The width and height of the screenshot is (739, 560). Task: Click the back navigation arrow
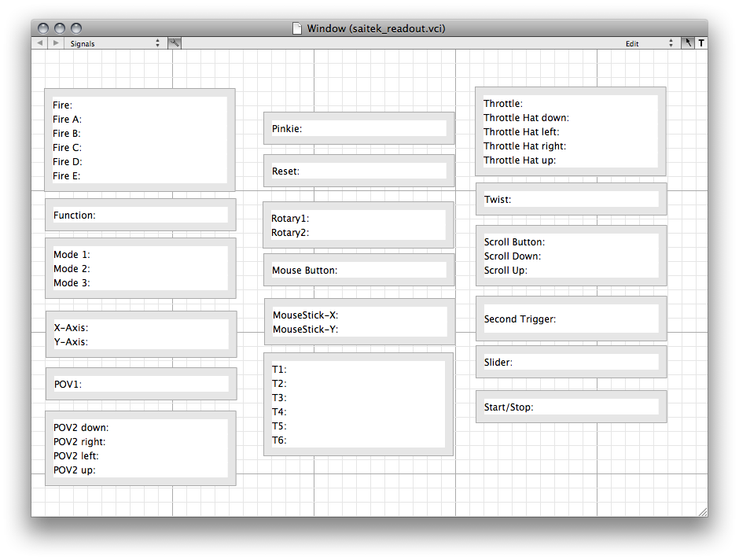[40, 43]
